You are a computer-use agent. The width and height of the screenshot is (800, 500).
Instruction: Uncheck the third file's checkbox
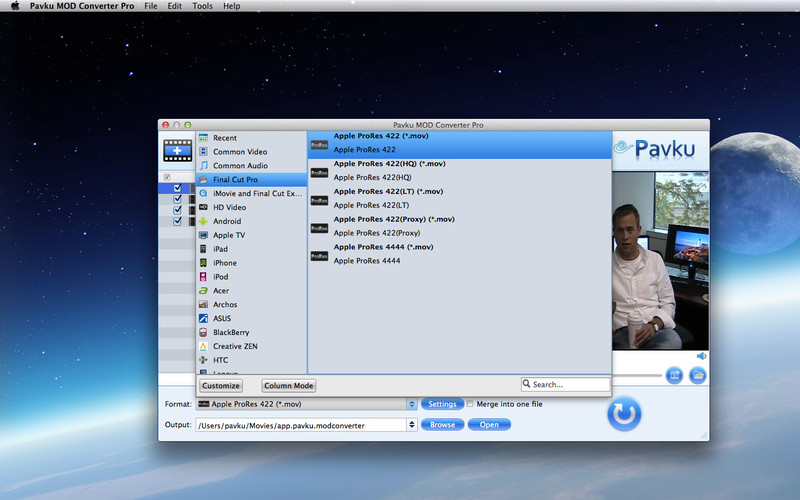177,210
